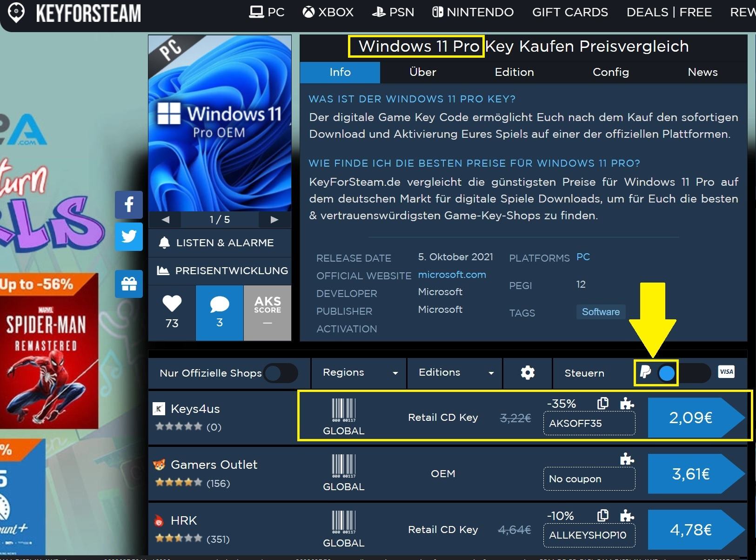Open the GIFT CARDS menu item
756x560 pixels.
pyautogui.click(x=570, y=12)
